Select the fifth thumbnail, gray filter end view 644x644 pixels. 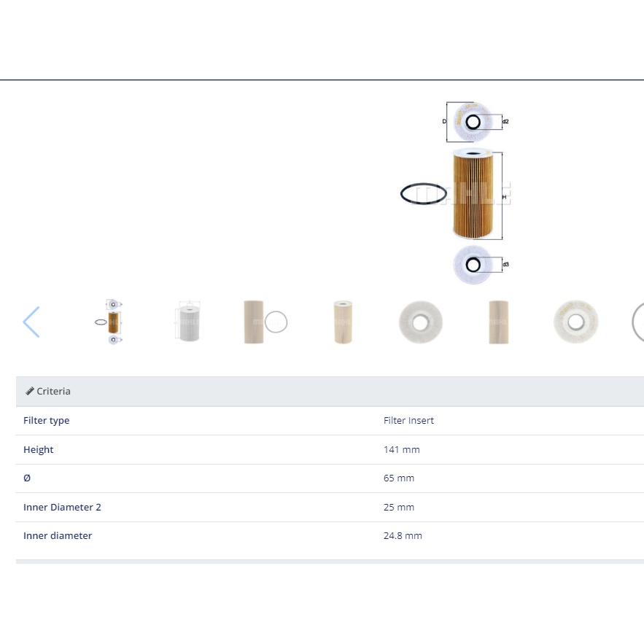coord(421,322)
